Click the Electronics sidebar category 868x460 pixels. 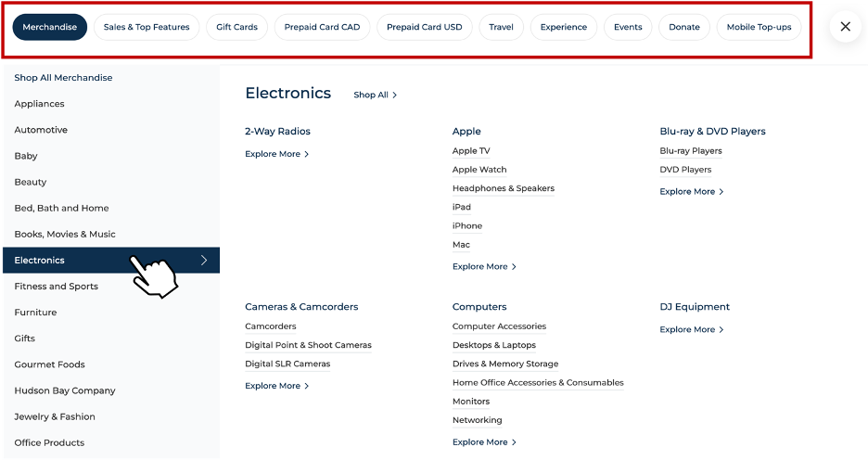[x=111, y=261]
